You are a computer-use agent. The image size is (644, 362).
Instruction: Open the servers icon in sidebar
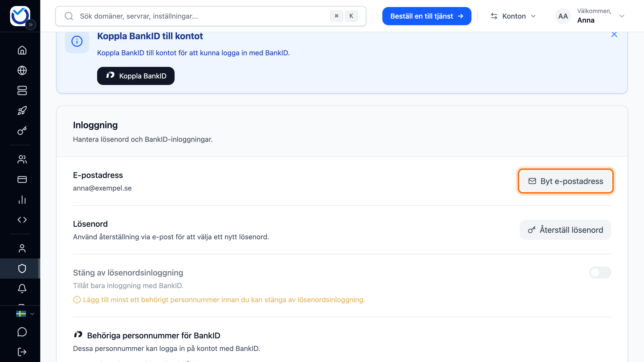22,90
